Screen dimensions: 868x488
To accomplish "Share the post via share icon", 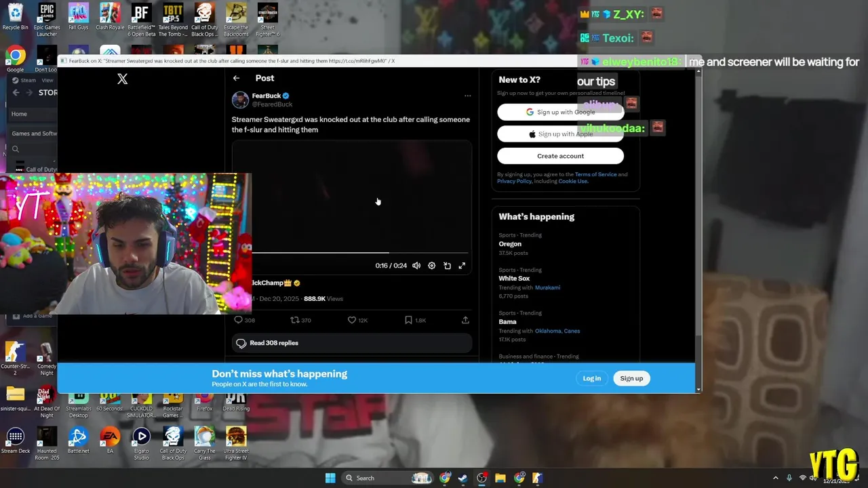I will click(x=465, y=320).
